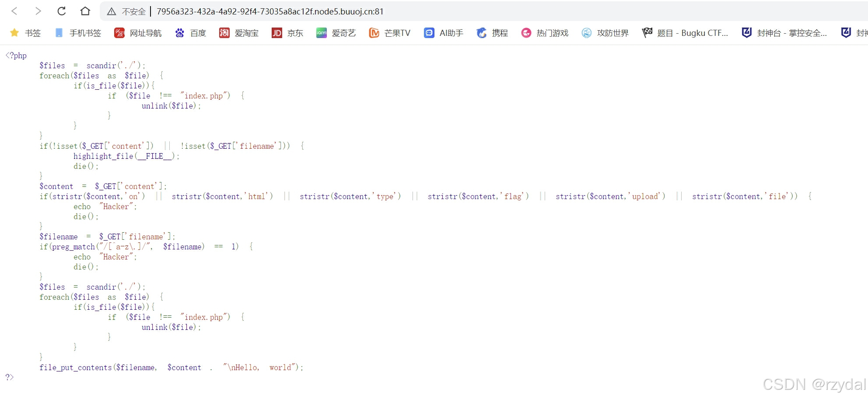Click the insecure site warning triangle icon
The height and width of the screenshot is (399, 868).
point(112,11)
